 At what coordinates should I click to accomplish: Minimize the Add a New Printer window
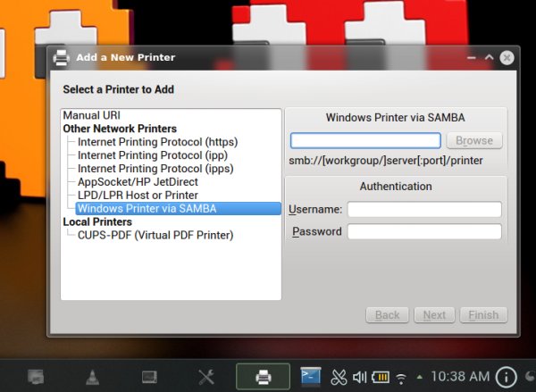click(x=472, y=58)
